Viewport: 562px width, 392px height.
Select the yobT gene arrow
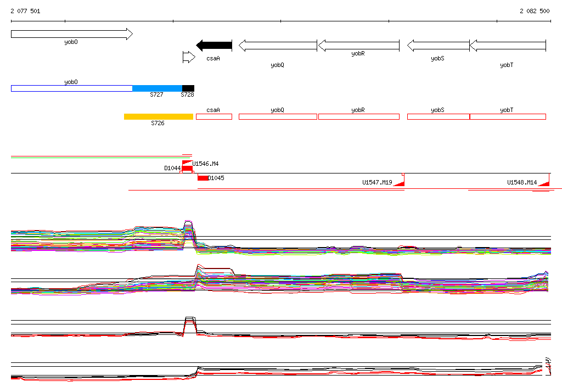508,46
